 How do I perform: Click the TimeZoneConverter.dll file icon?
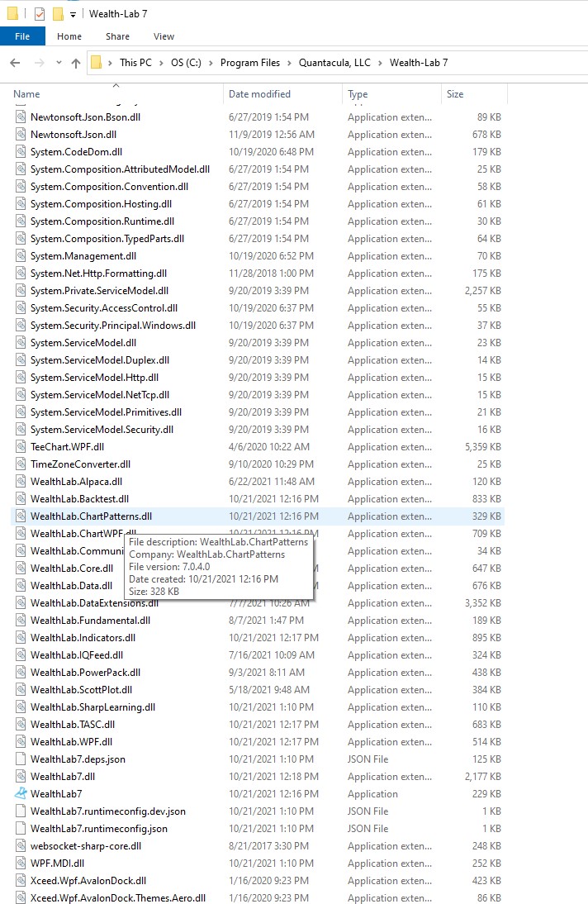click(21, 464)
